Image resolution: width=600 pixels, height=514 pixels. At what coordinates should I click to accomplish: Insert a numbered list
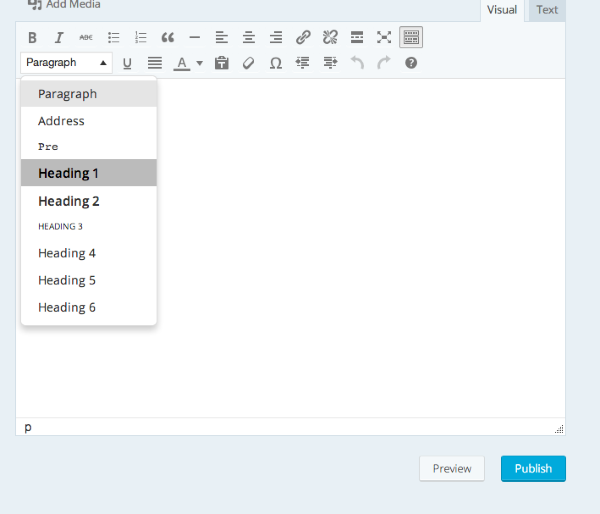(x=140, y=38)
